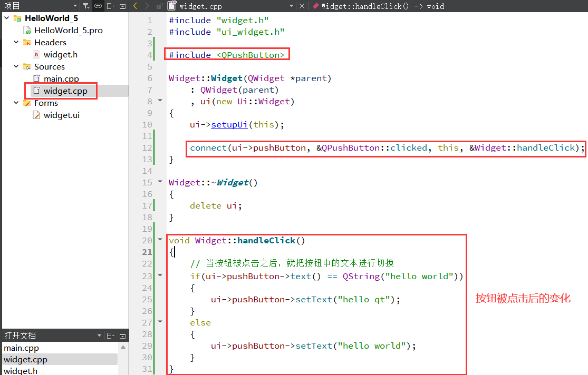The height and width of the screenshot is (375, 588).
Task: Click open documents scrollbar up arrow
Action: click(x=123, y=347)
